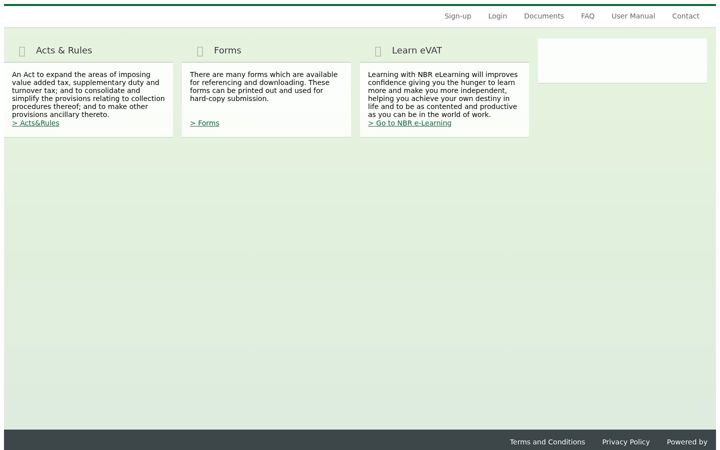The image size is (720, 450).
Task: Follow the '> Acts&Rules' link
Action: point(35,123)
